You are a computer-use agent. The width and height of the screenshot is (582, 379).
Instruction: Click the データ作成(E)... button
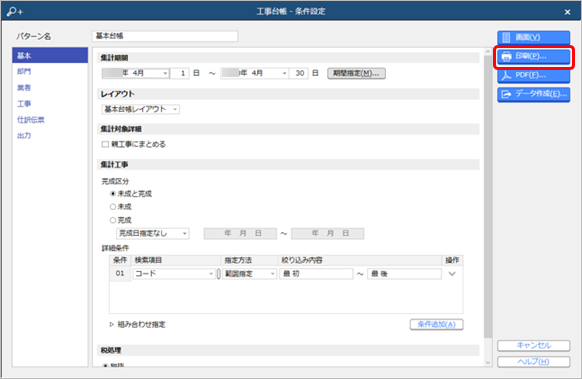point(533,94)
